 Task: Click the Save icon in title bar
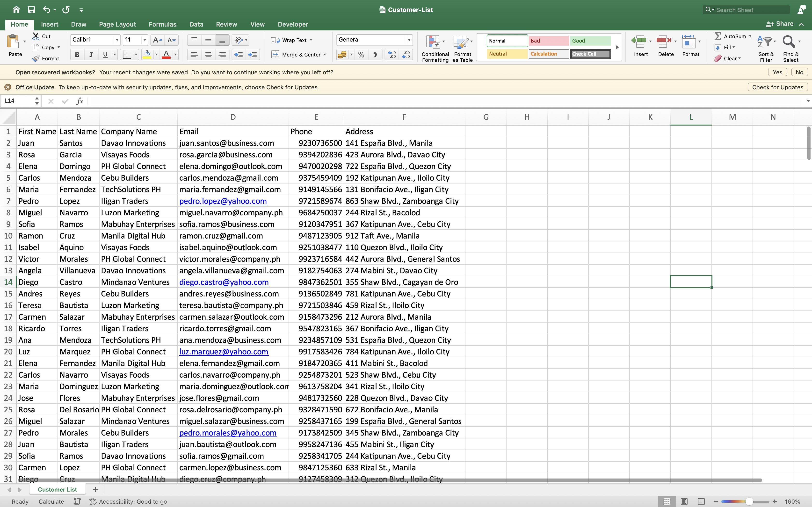point(31,10)
